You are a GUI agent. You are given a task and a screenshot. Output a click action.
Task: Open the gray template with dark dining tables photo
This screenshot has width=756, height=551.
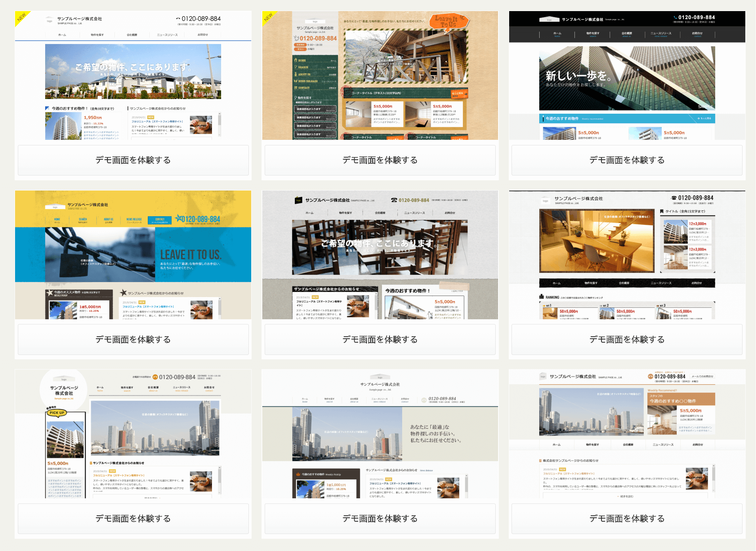click(380, 339)
